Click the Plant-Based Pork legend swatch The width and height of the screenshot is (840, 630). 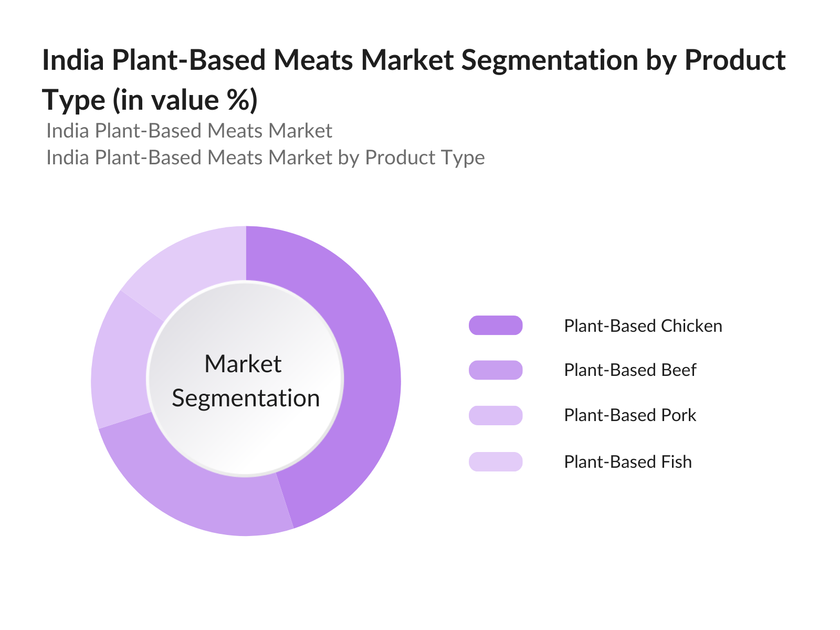click(496, 415)
